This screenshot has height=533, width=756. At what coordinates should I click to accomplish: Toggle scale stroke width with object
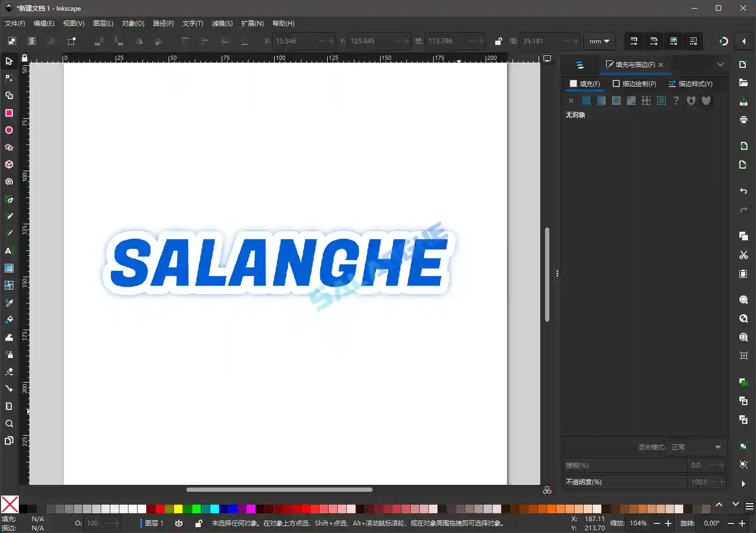[633, 41]
